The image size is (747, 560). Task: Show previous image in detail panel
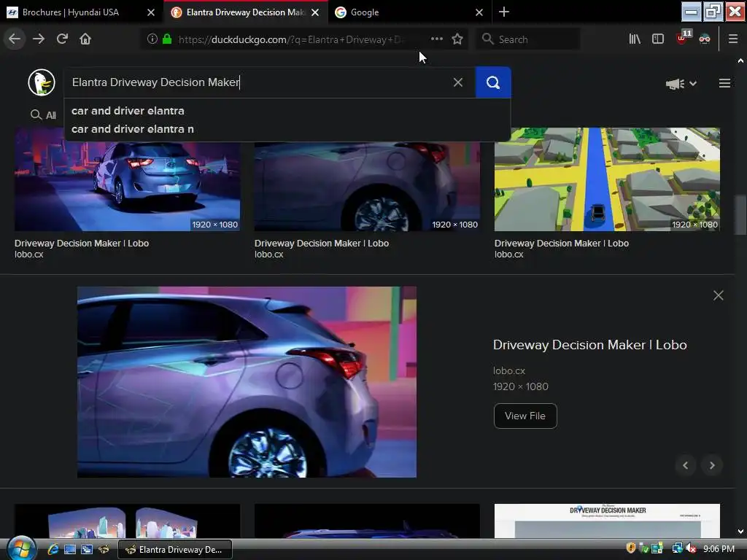[x=686, y=465]
